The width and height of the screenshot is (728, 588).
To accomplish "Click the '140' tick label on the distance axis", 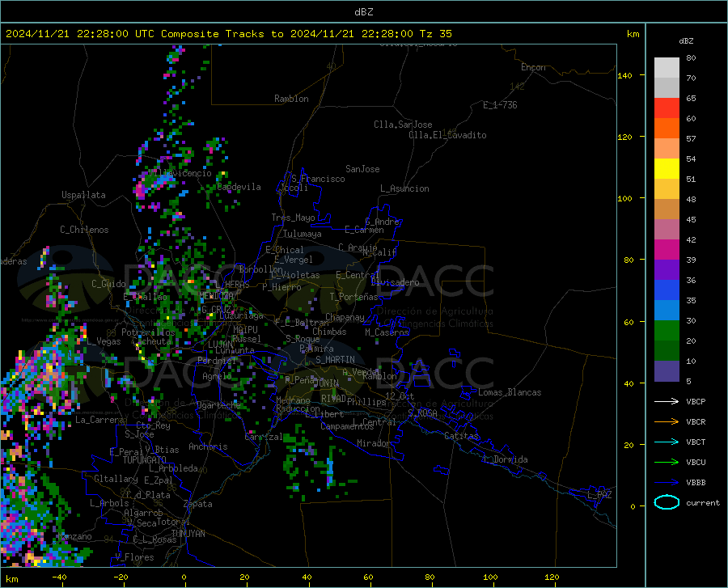I will (x=624, y=75).
